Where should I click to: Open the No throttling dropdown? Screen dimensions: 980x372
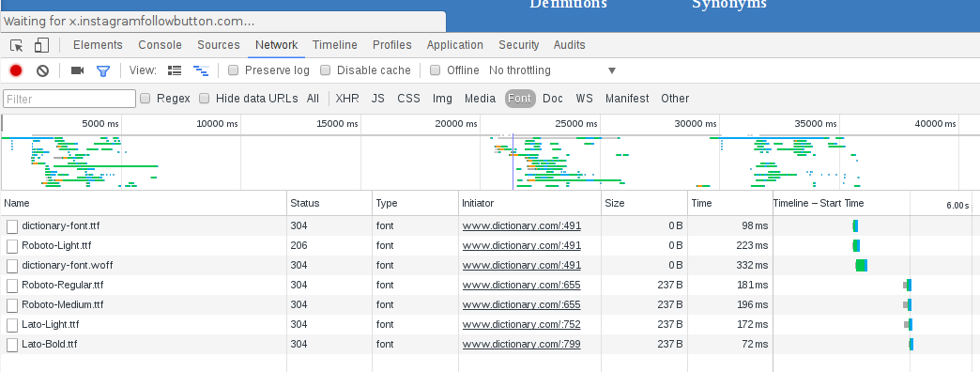coord(553,70)
